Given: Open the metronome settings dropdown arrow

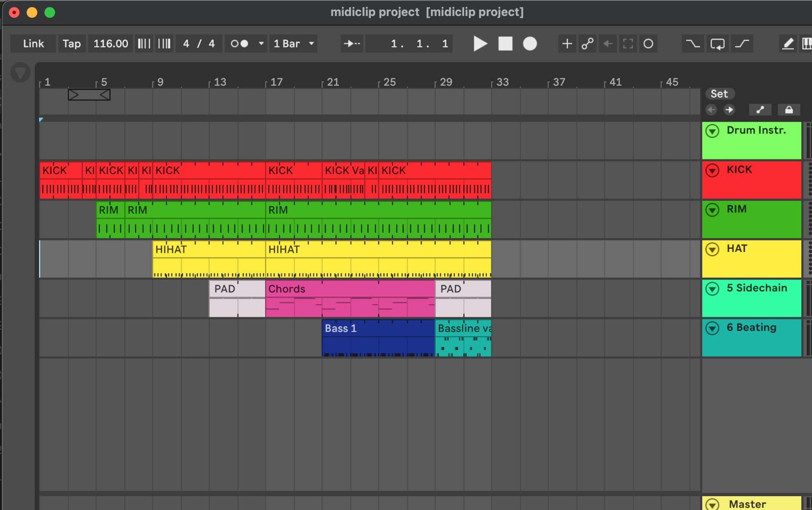Looking at the screenshot, I should [x=261, y=44].
